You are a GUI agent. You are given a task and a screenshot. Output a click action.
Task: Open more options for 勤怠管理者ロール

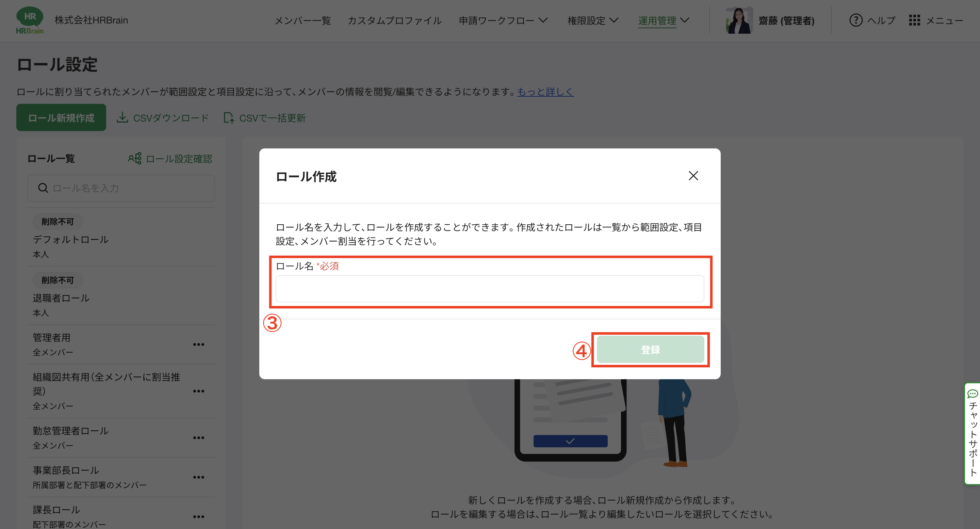(199, 438)
